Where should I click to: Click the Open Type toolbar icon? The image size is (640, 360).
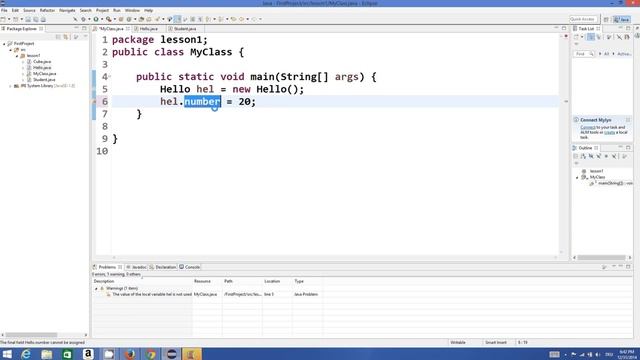point(141,19)
